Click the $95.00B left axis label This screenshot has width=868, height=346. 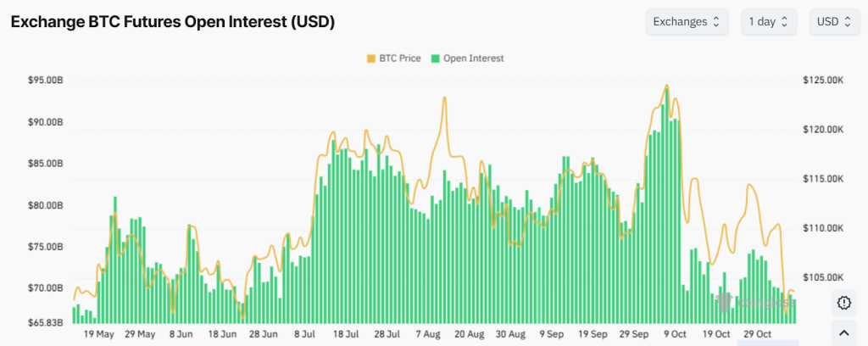47,80
